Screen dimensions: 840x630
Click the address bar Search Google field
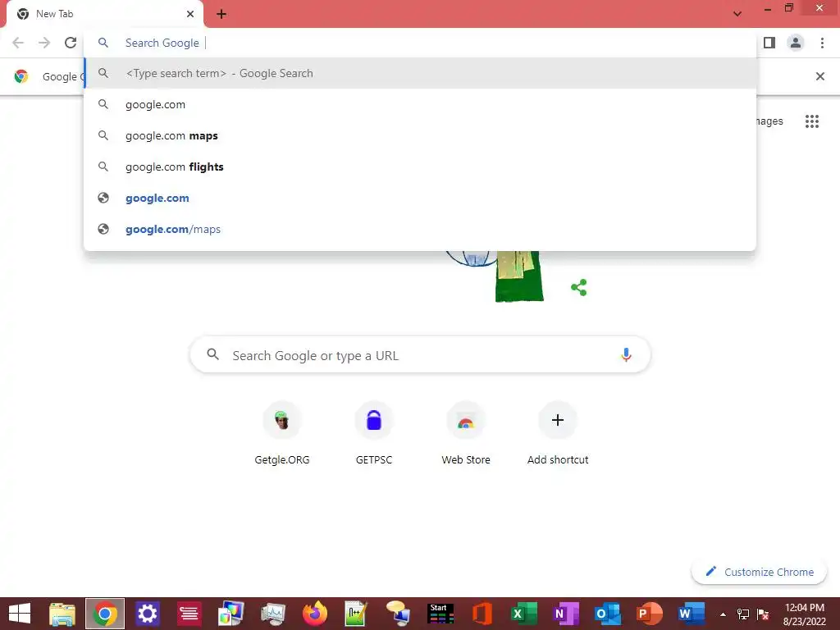(x=420, y=43)
